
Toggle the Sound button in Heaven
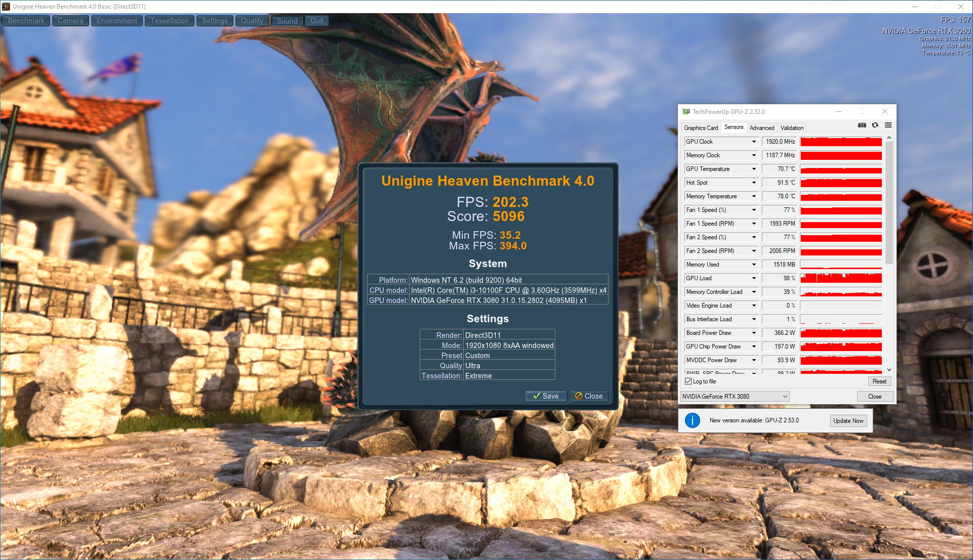[287, 21]
